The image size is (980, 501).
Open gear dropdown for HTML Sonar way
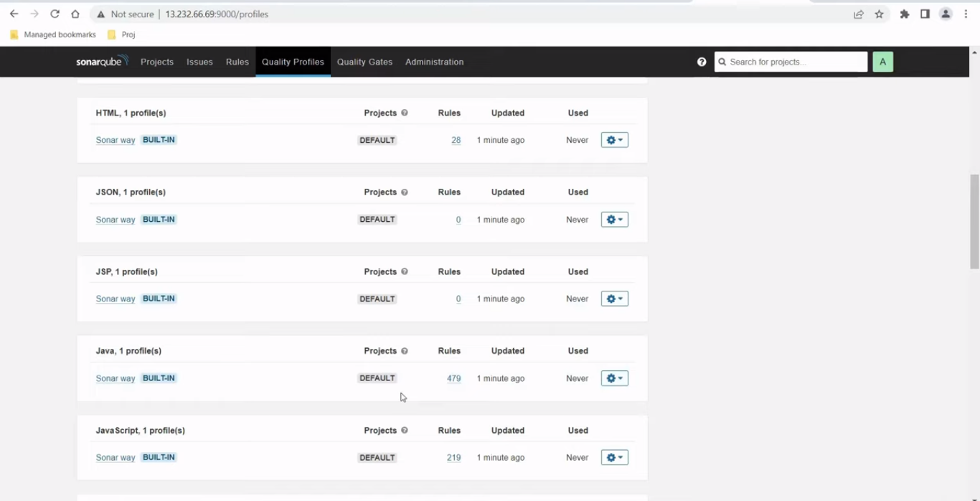pos(614,140)
